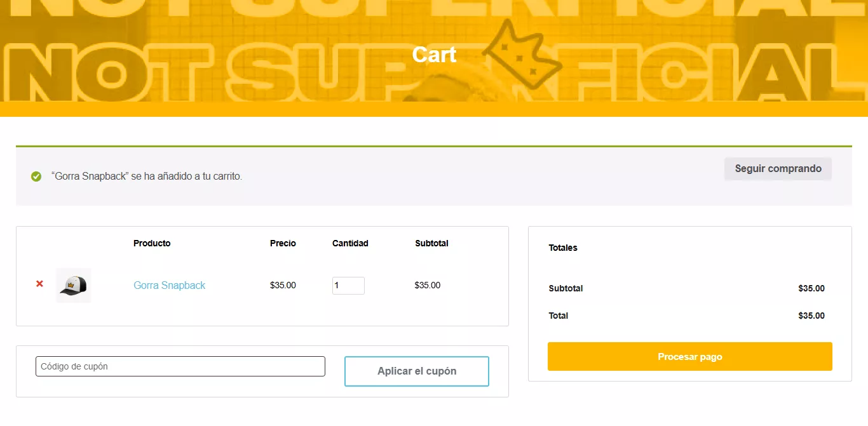
Task: Focus the quantity field for Gorra Snapback
Action: point(348,286)
